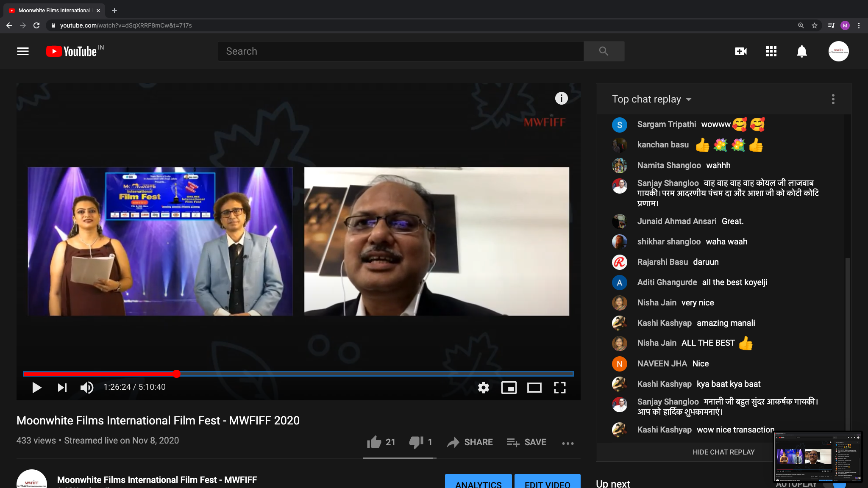Go forward in browser history
The image size is (868, 488).
coord(23,25)
